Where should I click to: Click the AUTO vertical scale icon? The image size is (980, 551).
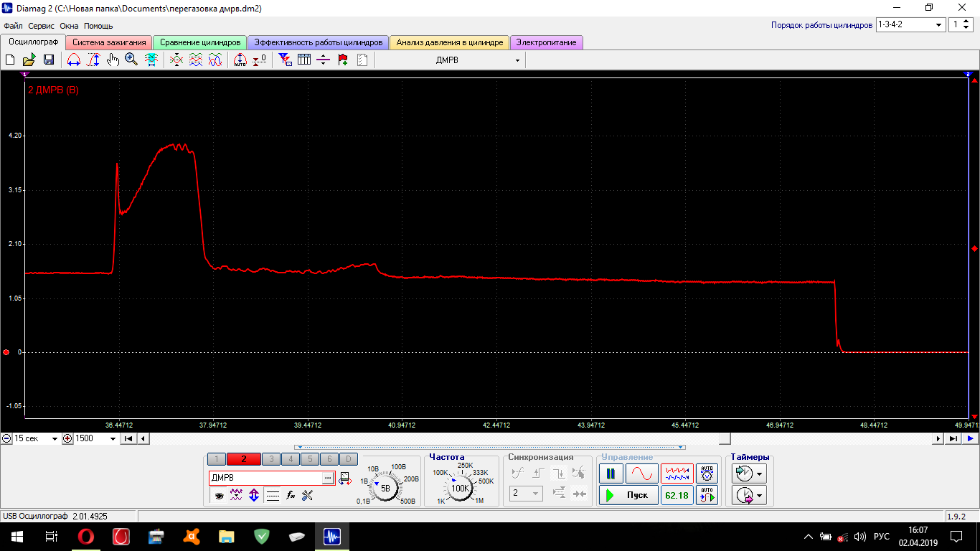coord(240,60)
